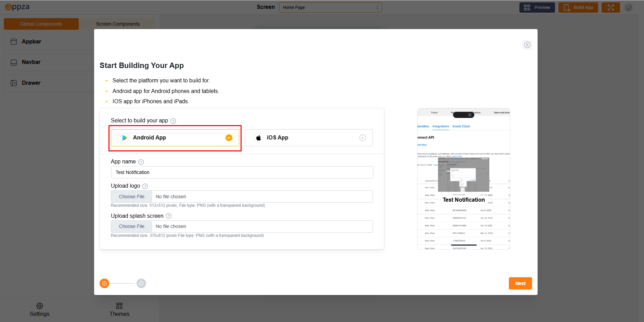Click the Test Notification label in phone preview
Screen dimensions: 644x322
point(464,200)
